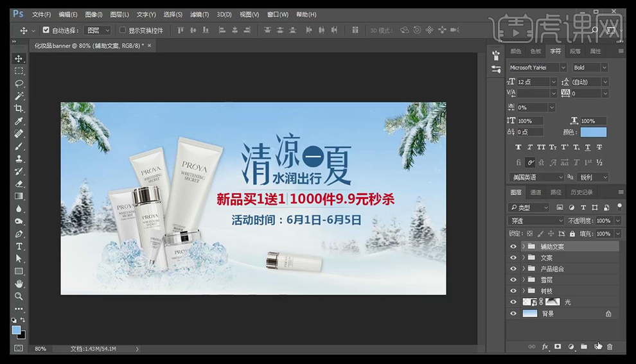Add a layer mask with the mask icon
The width and height of the screenshot is (636, 364).
pyautogui.click(x=558, y=347)
